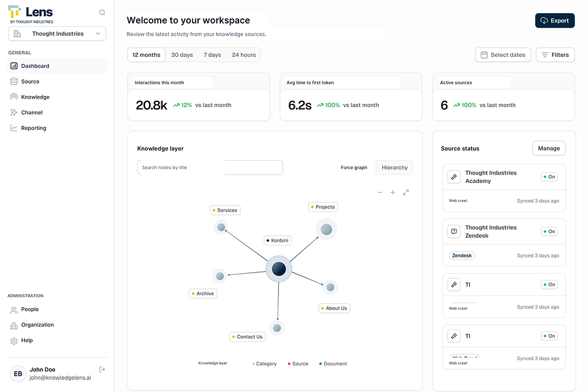The width and height of the screenshot is (588, 392).
Task: Click the Manage button in Source status
Action: (549, 148)
